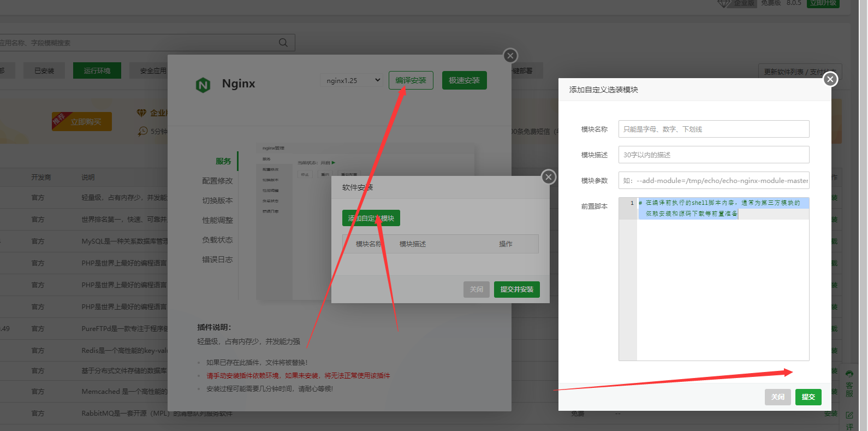The height and width of the screenshot is (431, 868).
Task: Close the 软件安装 dialog
Action: pyautogui.click(x=549, y=177)
